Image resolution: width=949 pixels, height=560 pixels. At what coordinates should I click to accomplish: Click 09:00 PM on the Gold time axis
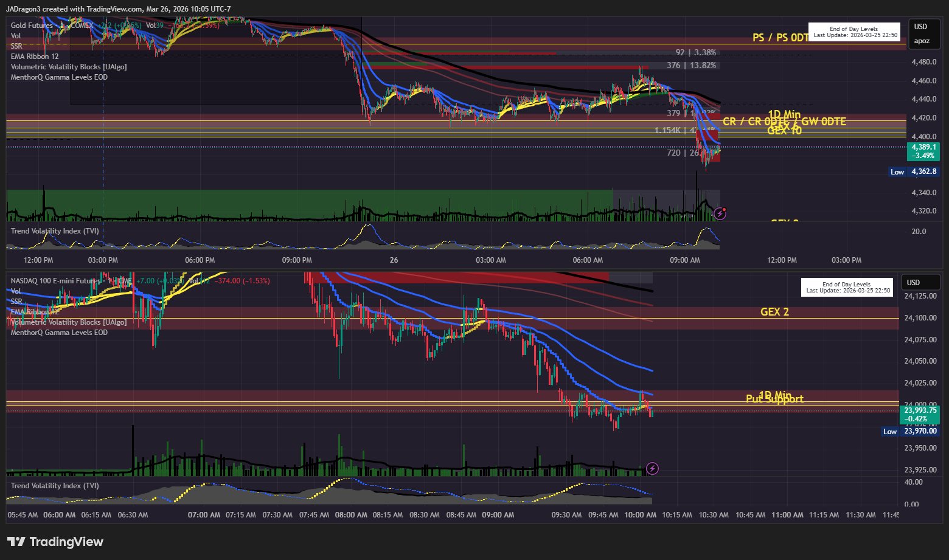point(297,260)
